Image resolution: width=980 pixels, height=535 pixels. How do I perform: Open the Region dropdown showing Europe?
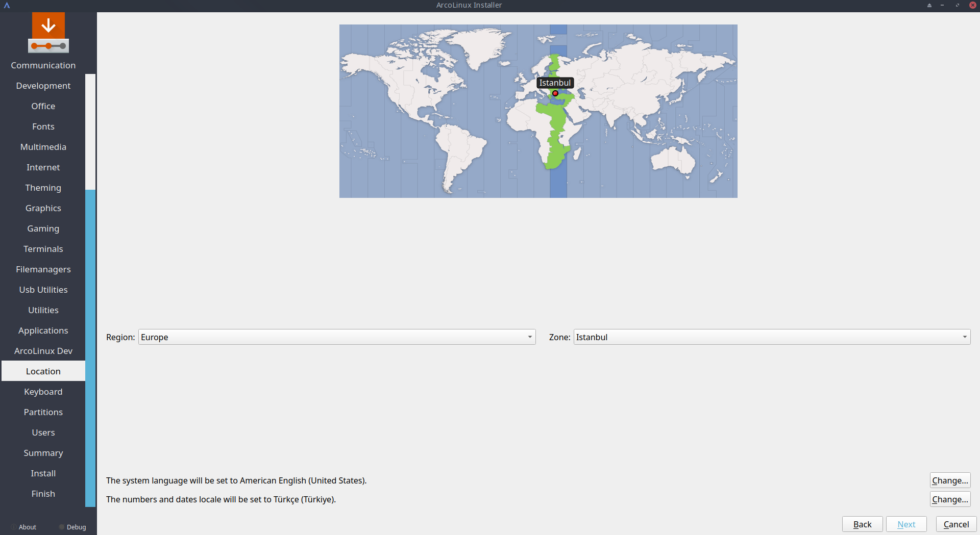click(x=337, y=337)
